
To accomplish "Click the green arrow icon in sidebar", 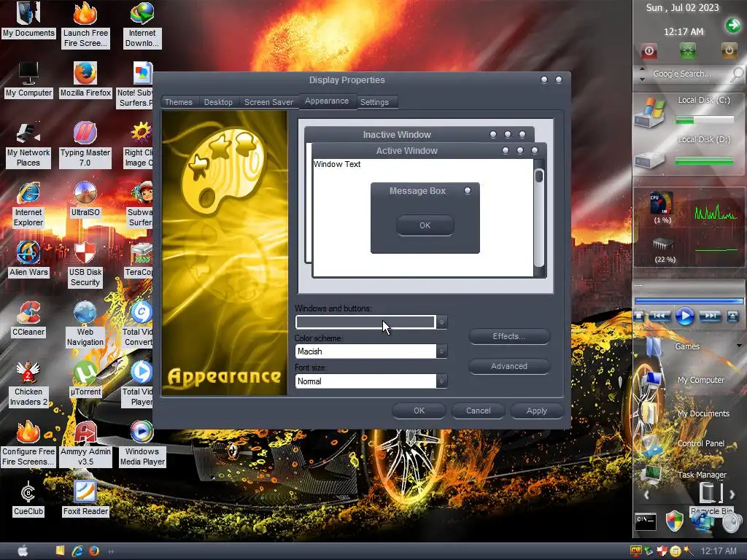I will (x=733, y=25).
